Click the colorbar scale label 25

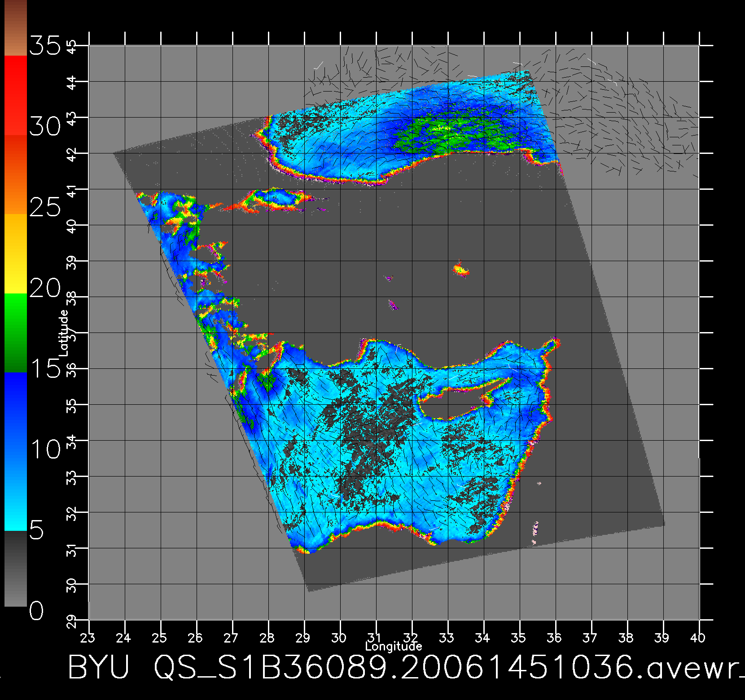click(44, 207)
